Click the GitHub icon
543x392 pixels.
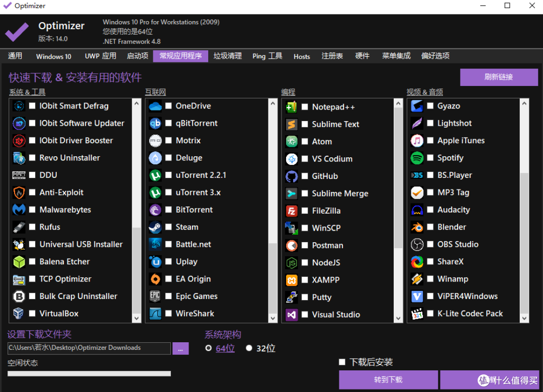point(292,176)
